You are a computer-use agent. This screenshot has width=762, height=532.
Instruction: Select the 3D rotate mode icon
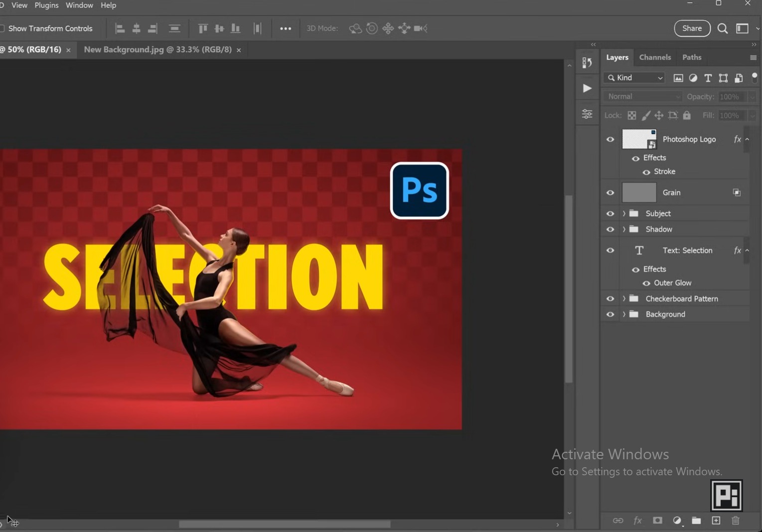point(355,28)
